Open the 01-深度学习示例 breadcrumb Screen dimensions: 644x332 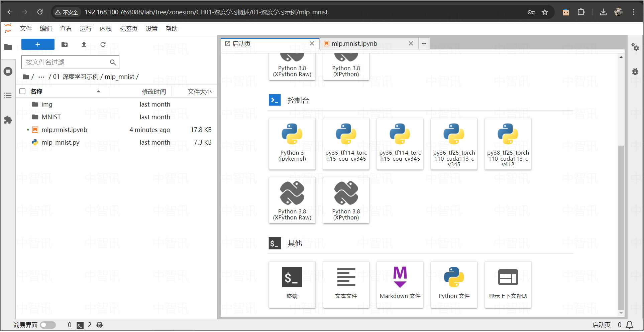point(76,77)
